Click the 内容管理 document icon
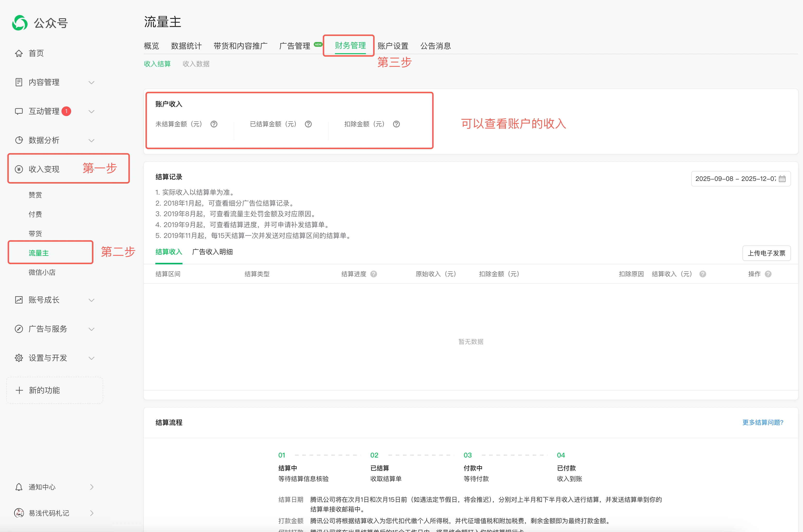803x532 pixels. [x=19, y=82]
